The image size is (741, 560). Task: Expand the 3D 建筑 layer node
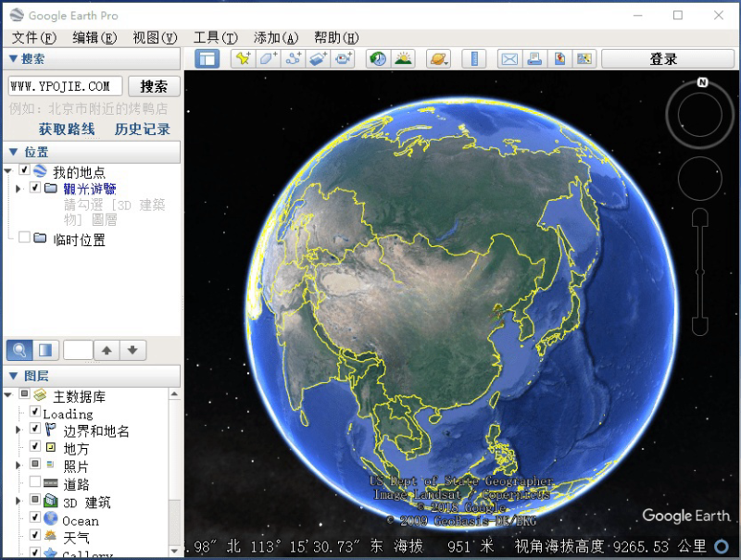[x=18, y=501]
